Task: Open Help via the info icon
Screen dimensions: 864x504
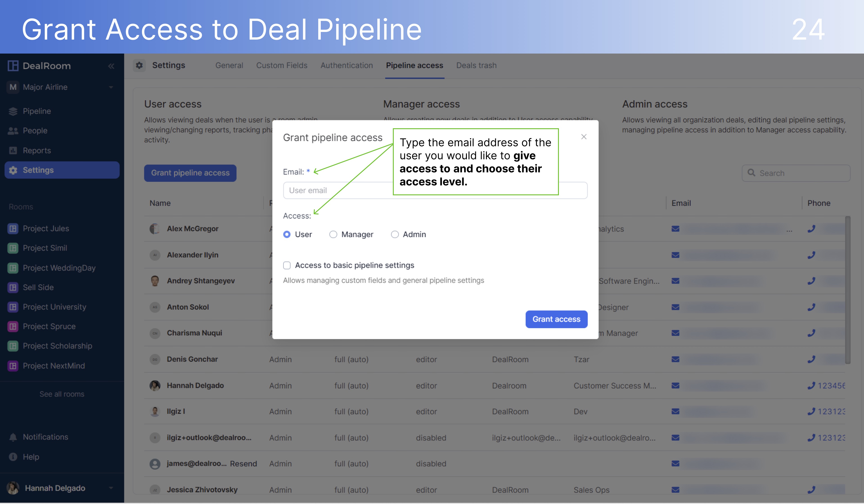Action: click(13, 457)
